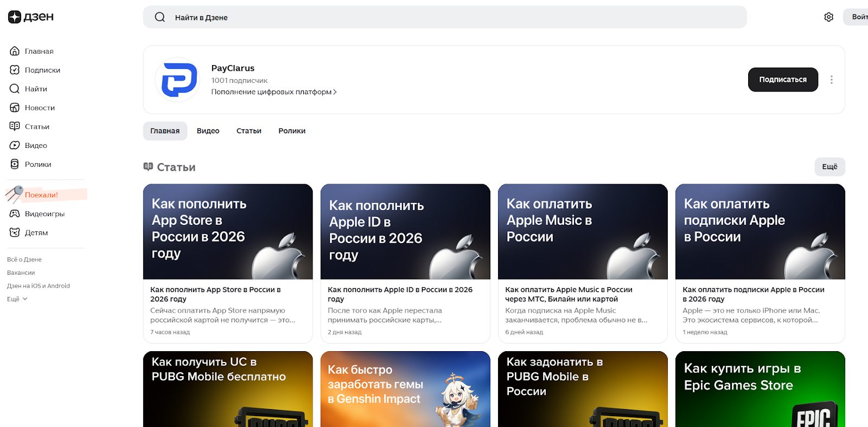
Task: Switch to the channel Статьи tab
Action: pos(248,131)
